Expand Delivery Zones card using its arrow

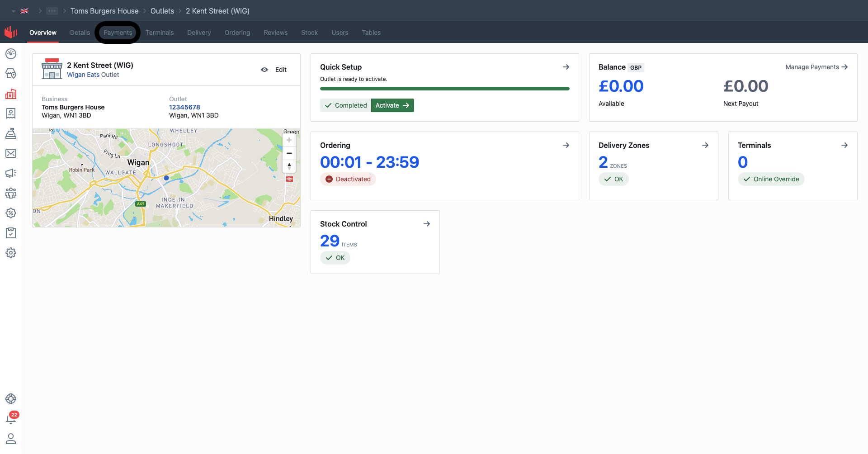(x=705, y=145)
